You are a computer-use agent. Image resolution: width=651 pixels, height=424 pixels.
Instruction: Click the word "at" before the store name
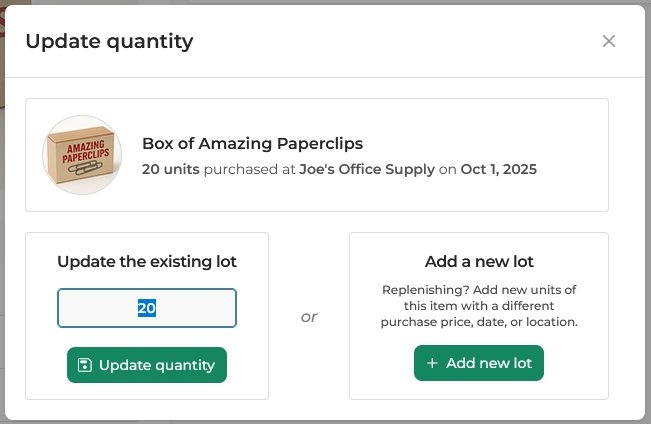(x=288, y=169)
